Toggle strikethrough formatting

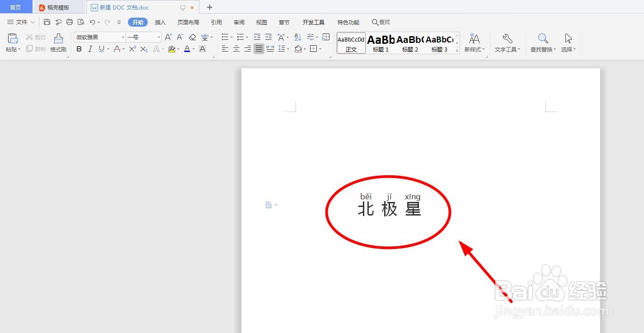pos(117,49)
